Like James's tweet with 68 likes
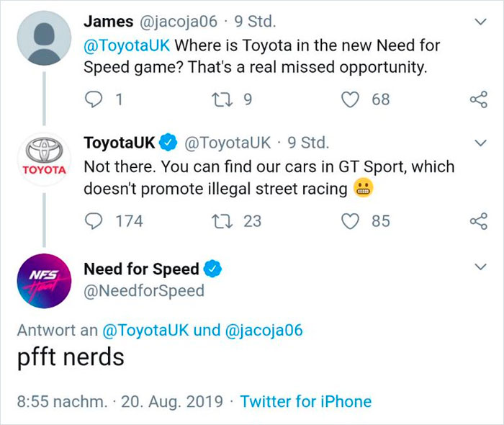The image size is (504, 425). pos(351,100)
